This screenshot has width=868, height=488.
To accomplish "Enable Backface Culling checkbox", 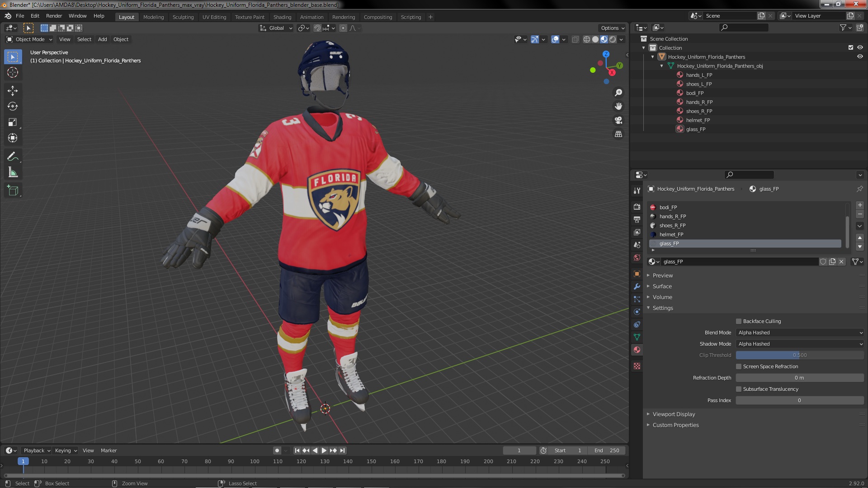I will click(739, 321).
